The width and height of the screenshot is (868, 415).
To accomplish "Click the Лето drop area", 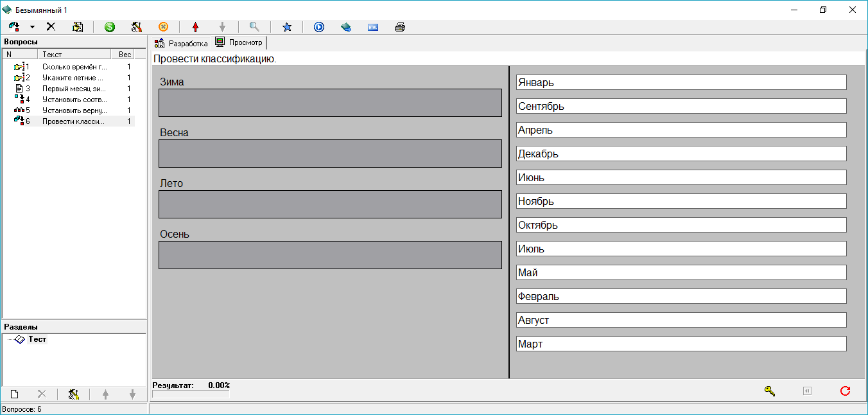I will pos(330,204).
